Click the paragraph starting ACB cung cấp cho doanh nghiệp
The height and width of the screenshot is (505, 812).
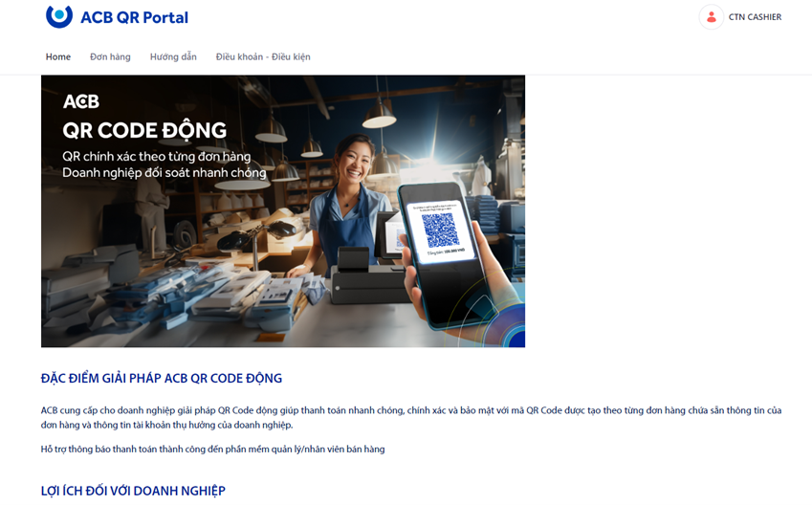[x=411, y=417]
